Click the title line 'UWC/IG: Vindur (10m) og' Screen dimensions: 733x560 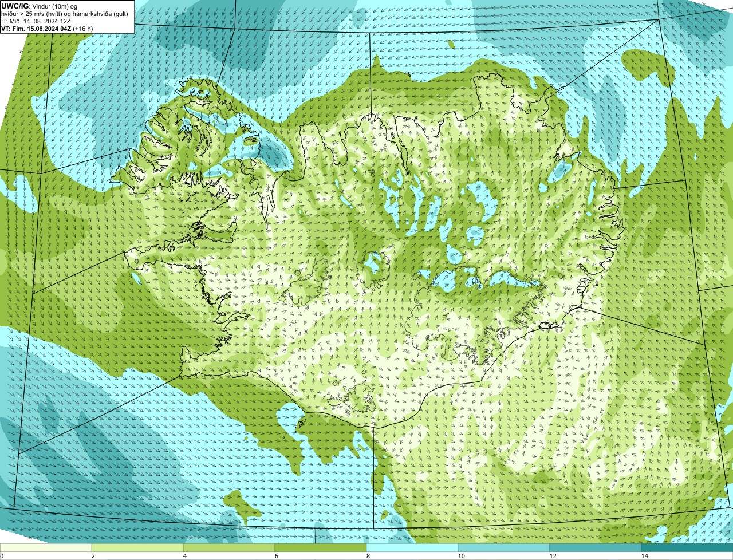(x=39, y=6)
